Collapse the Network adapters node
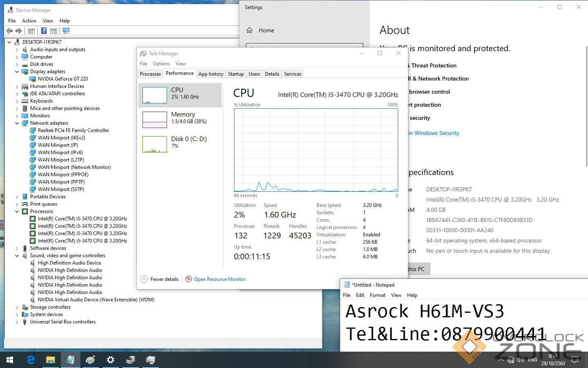The image size is (588, 368). [x=17, y=123]
